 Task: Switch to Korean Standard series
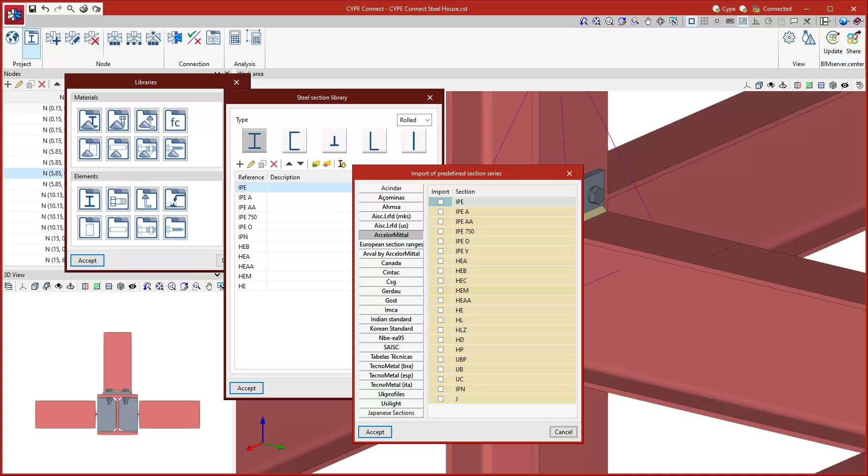pos(391,329)
